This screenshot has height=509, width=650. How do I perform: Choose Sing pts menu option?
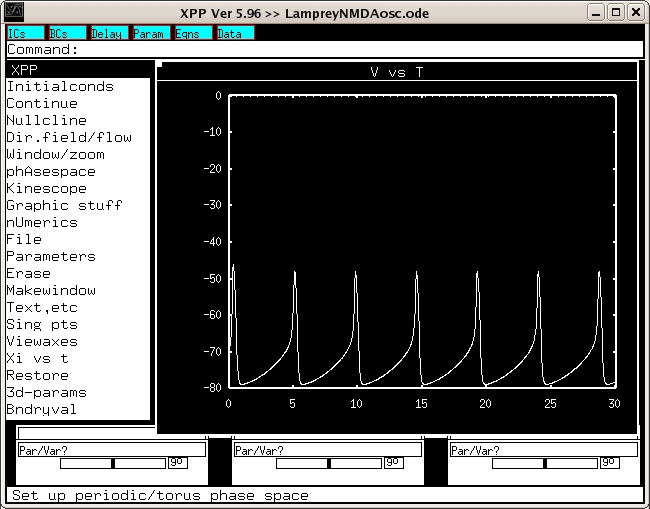(42, 325)
